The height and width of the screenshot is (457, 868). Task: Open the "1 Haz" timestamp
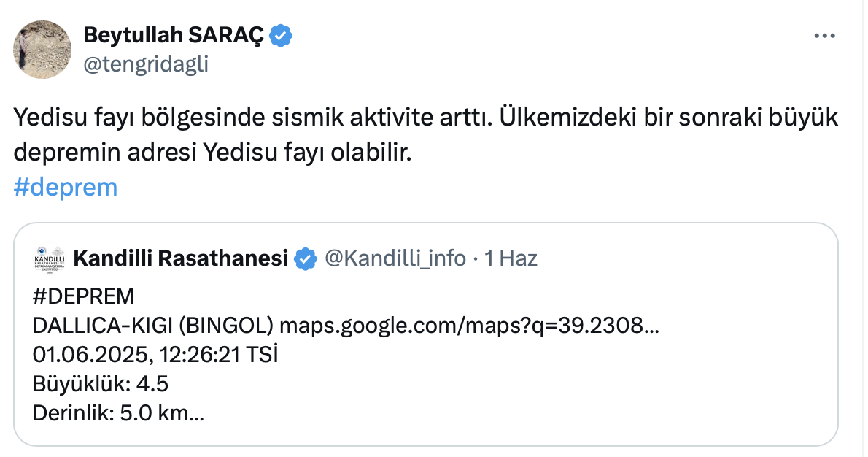(x=511, y=258)
